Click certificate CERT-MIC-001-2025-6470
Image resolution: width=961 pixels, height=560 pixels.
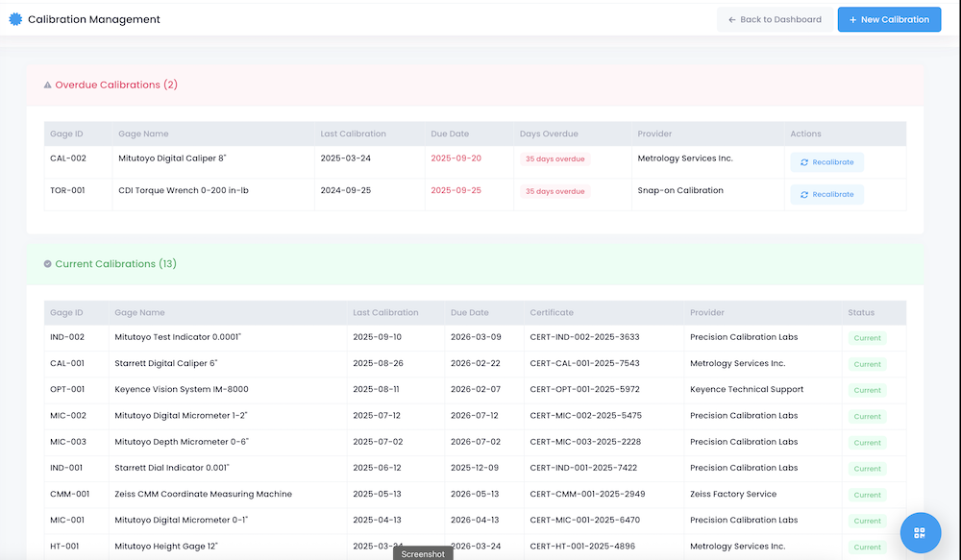pos(584,520)
